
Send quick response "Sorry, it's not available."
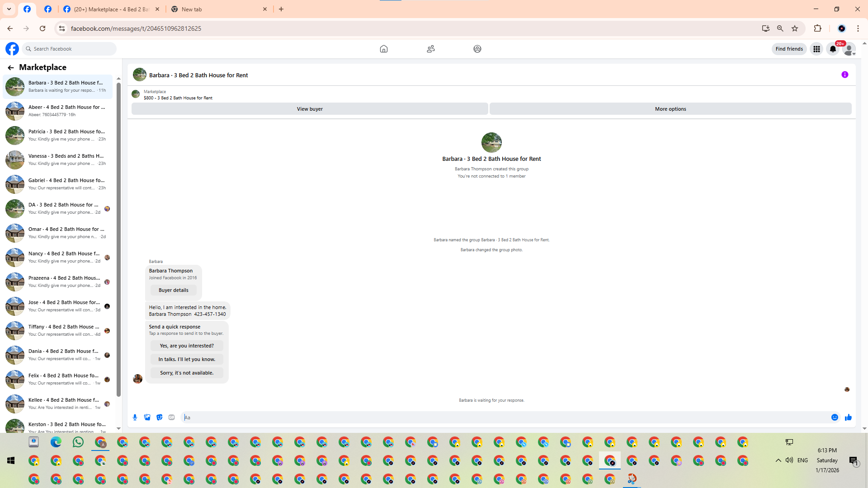tap(187, 373)
